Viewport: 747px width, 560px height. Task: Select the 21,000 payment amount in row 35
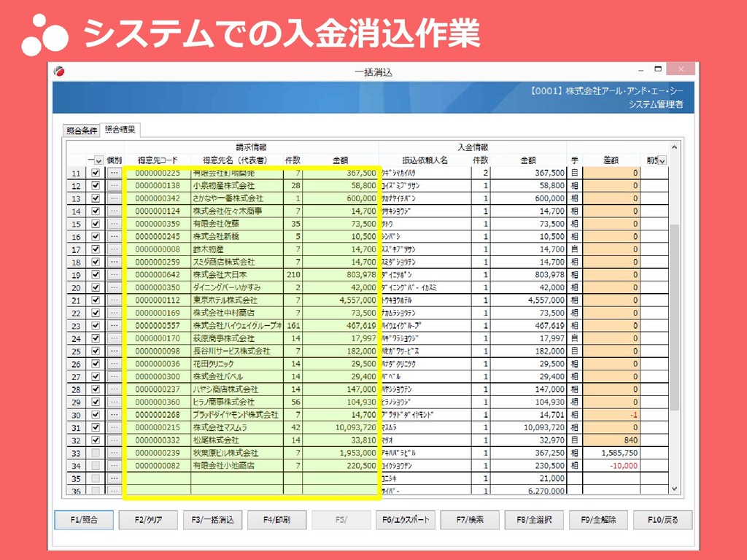point(528,478)
